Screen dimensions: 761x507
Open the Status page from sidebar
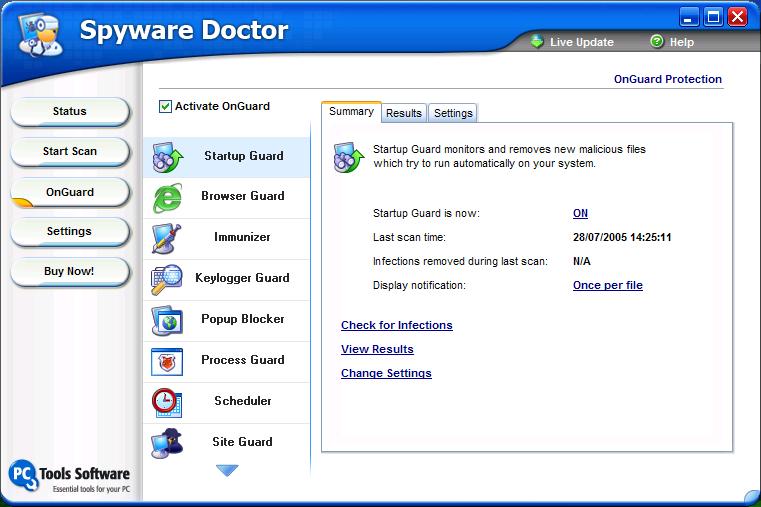pyautogui.click(x=70, y=112)
